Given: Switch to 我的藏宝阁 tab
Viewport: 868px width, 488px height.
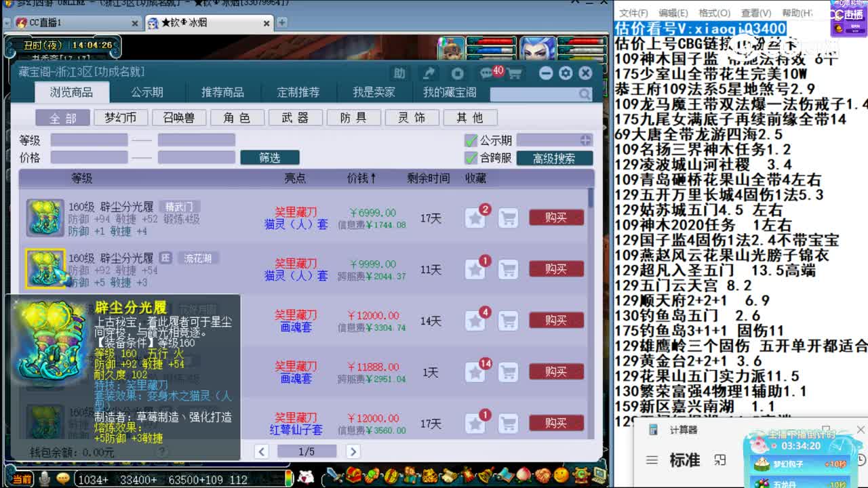Looking at the screenshot, I should tap(450, 92).
